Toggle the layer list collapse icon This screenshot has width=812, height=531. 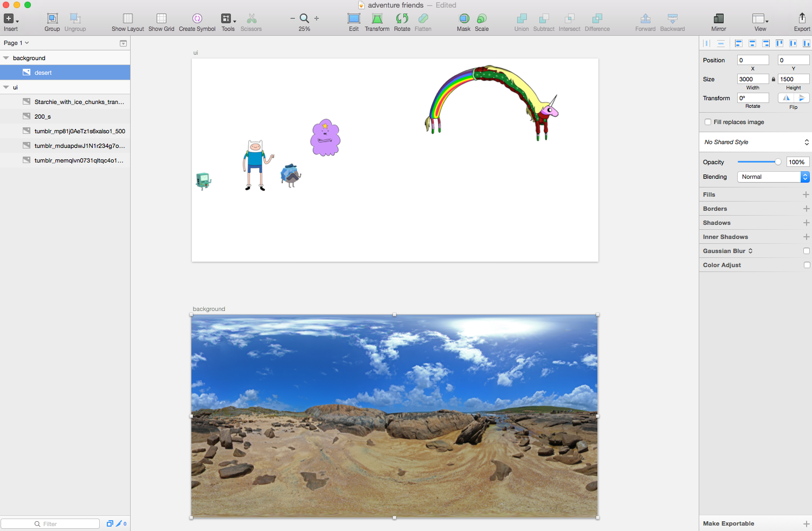pos(123,43)
